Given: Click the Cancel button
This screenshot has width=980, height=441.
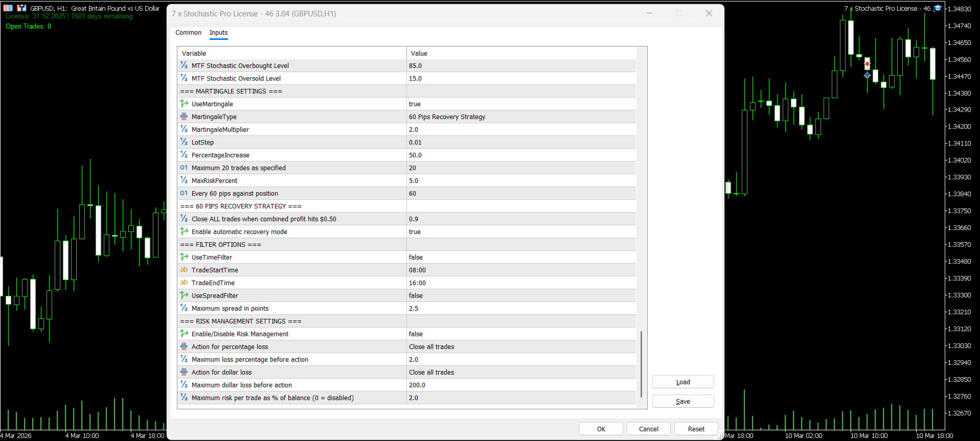Looking at the screenshot, I should coord(649,429).
